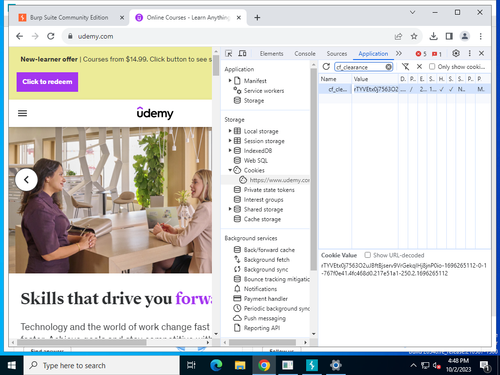Open the Udemy hamburger menu

tap(22, 113)
